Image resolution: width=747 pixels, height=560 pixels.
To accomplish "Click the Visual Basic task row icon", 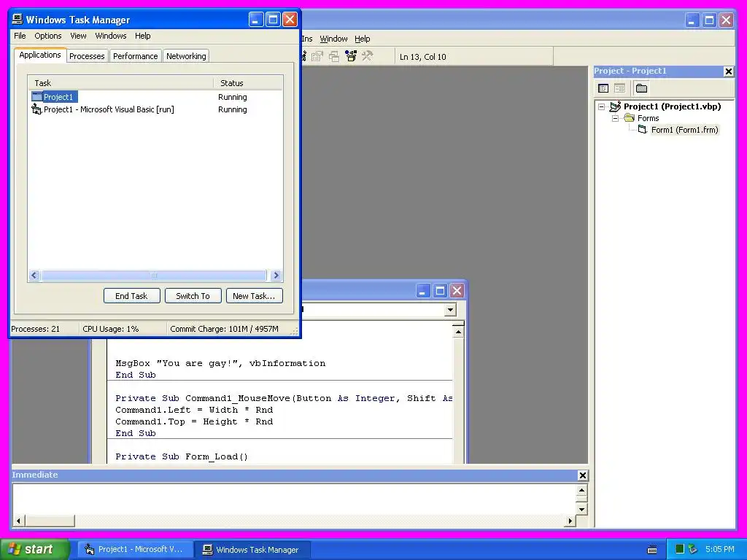I will tap(36, 109).
